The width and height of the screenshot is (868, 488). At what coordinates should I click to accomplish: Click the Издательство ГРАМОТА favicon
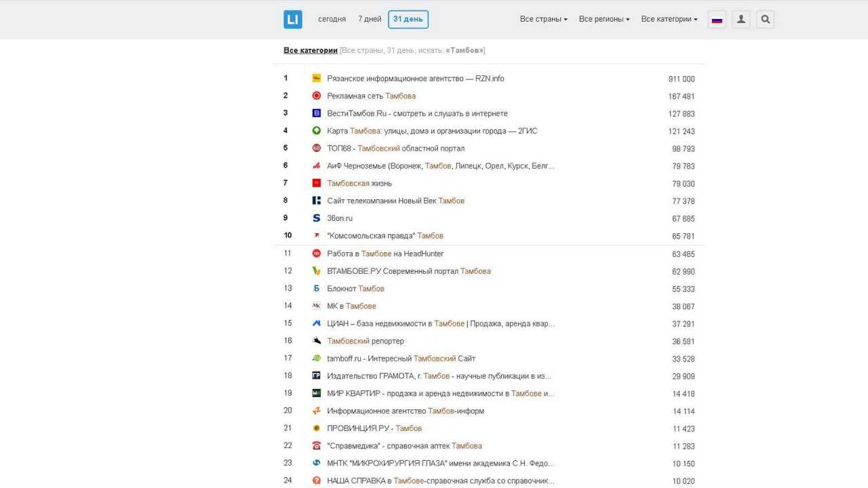(316, 376)
